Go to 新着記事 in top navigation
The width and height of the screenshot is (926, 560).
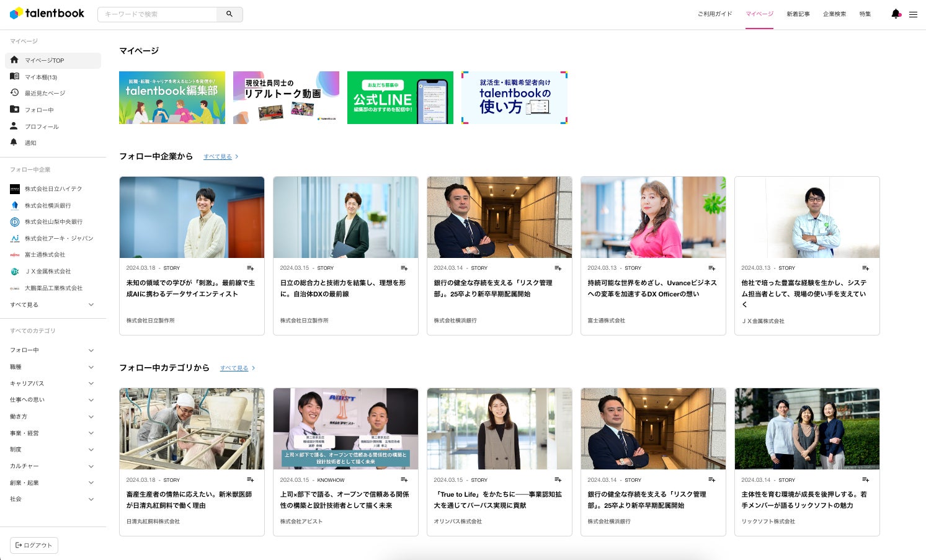(x=798, y=14)
